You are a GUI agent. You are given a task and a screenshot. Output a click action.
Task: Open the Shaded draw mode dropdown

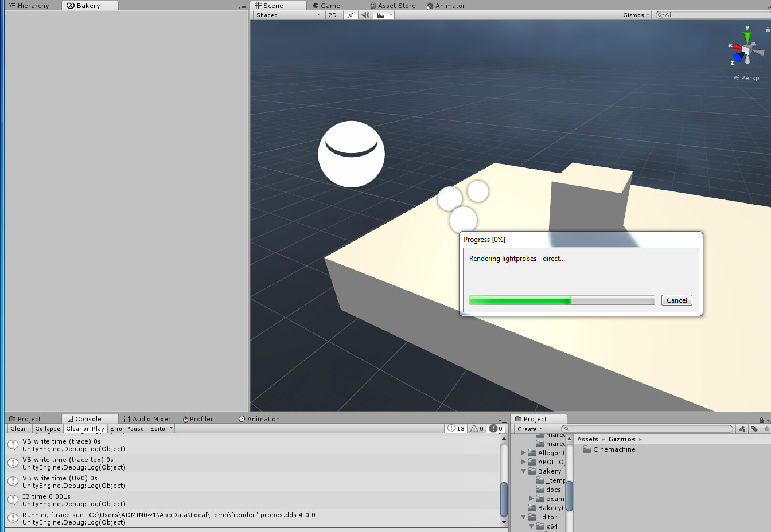pyautogui.click(x=287, y=15)
